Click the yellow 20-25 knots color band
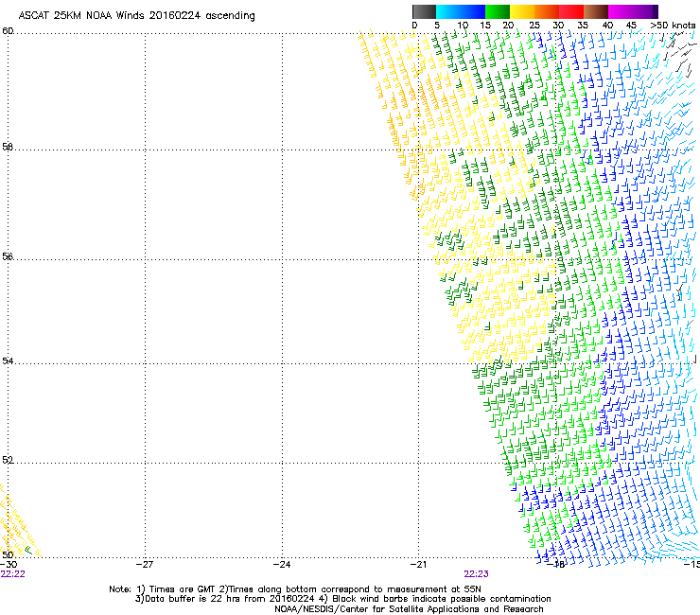 point(522,11)
